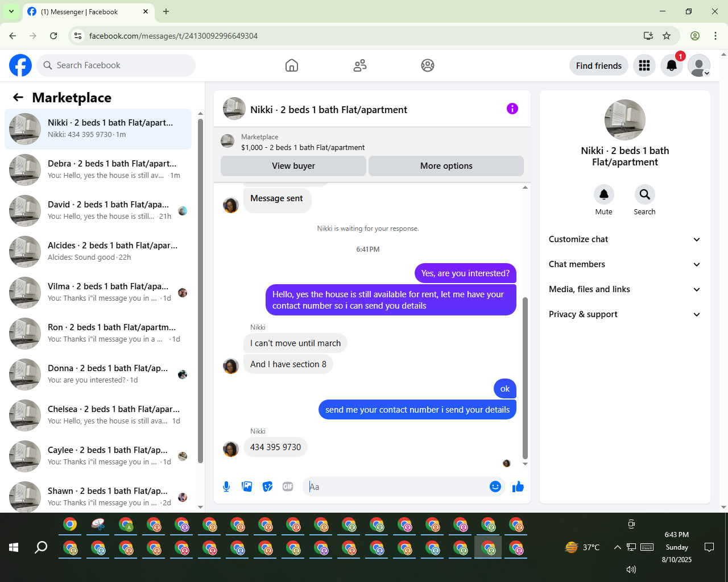Click Nikki's profile photo in right panel

point(625,120)
